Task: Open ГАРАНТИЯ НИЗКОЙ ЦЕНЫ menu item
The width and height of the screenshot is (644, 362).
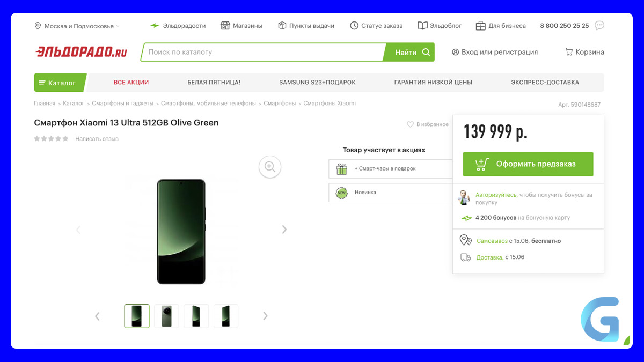Action: point(433,83)
